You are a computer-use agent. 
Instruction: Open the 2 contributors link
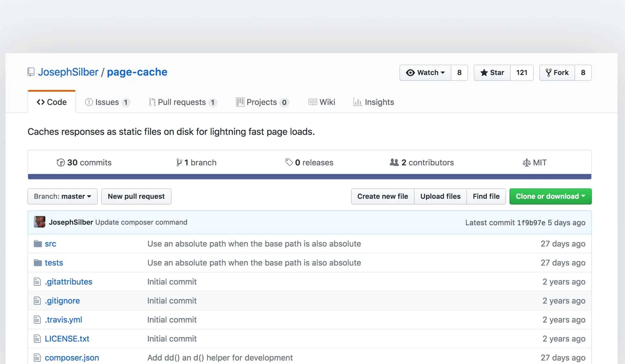click(x=422, y=162)
